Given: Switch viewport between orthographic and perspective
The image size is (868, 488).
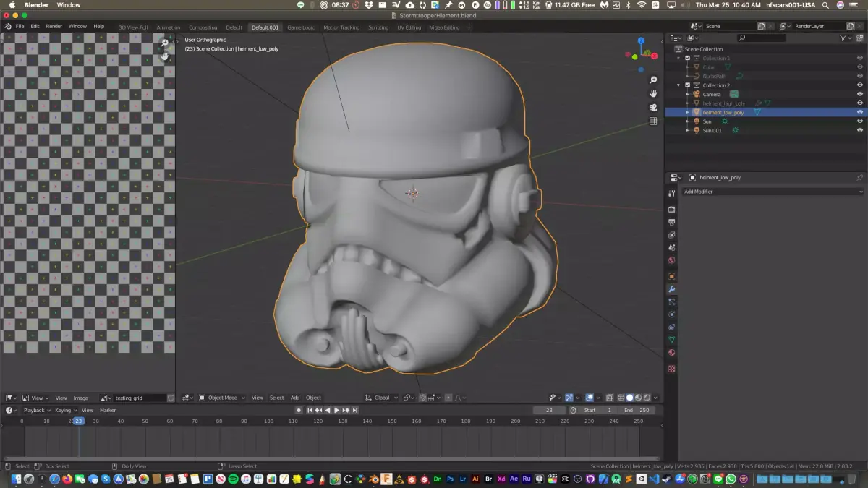Looking at the screenshot, I should tap(653, 121).
